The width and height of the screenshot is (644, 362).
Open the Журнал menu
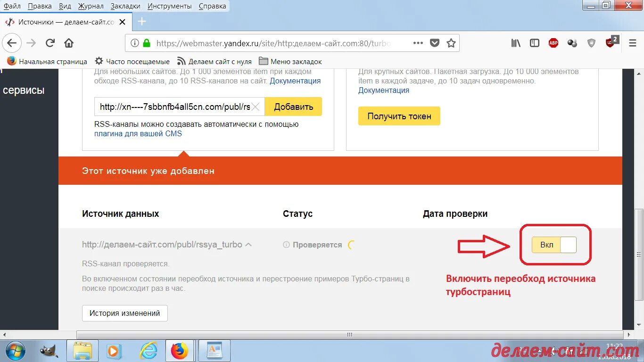[x=91, y=6]
